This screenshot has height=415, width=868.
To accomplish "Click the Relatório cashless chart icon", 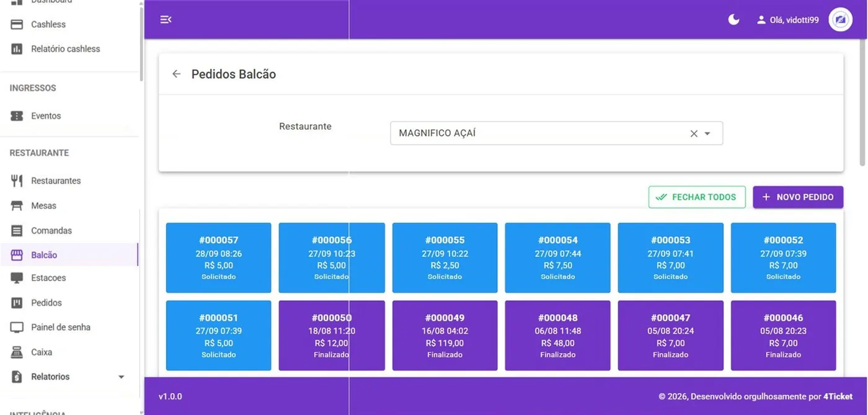I will click(17, 49).
